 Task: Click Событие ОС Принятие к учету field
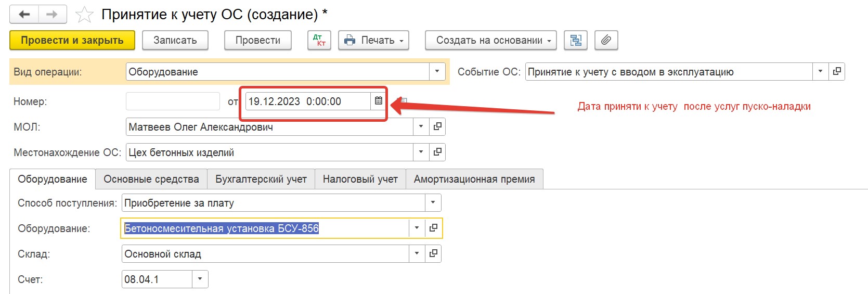[x=669, y=71]
